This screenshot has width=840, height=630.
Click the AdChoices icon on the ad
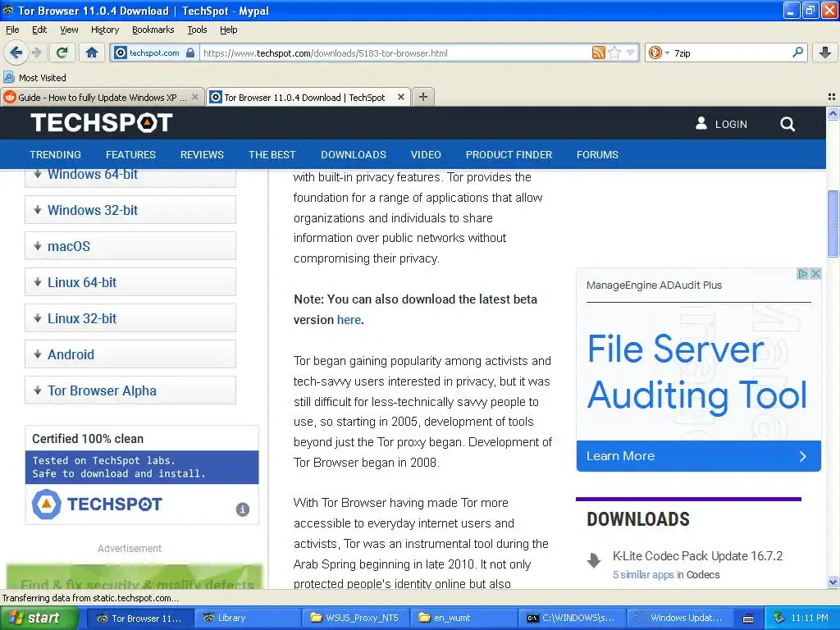(802, 274)
